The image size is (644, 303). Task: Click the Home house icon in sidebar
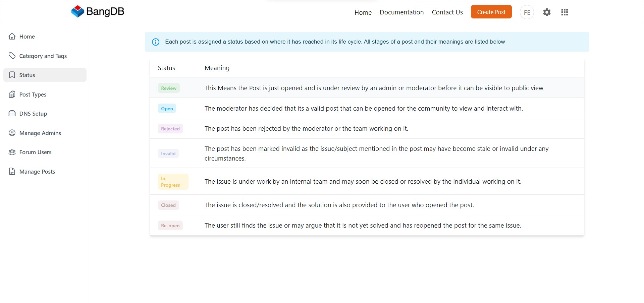click(12, 36)
